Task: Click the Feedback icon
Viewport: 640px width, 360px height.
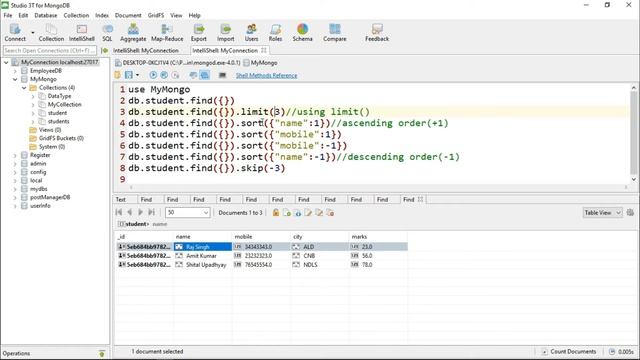Action: (377, 32)
